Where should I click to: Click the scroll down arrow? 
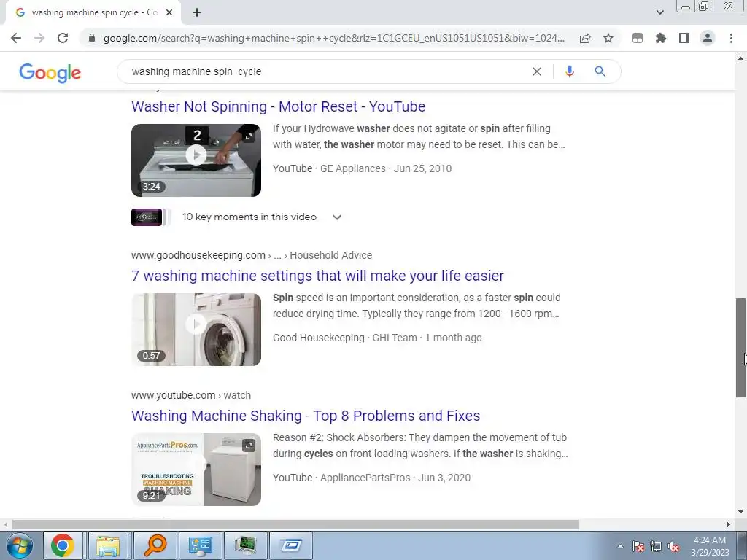[740, 513]
